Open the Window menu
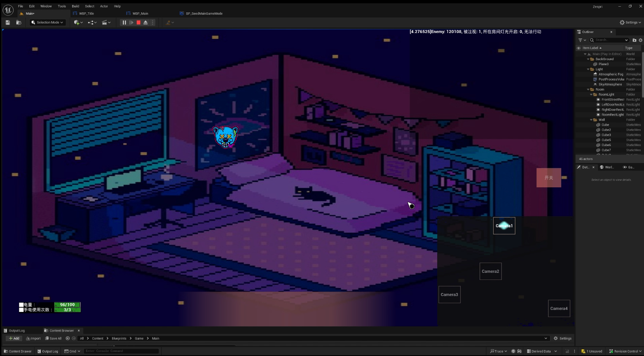This screenshot has height=356, width=644. pos(46,6)
